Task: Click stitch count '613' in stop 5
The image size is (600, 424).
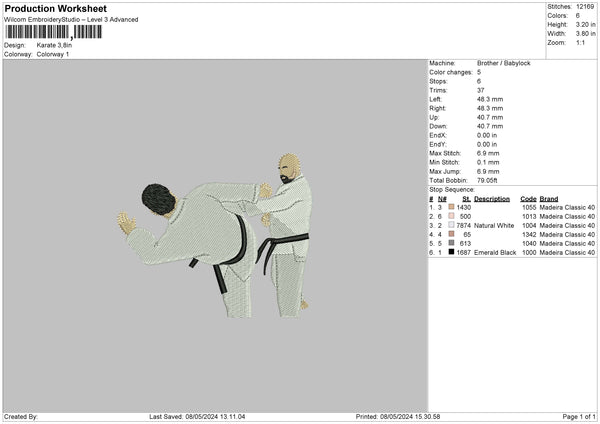Action: coord(465,243)
